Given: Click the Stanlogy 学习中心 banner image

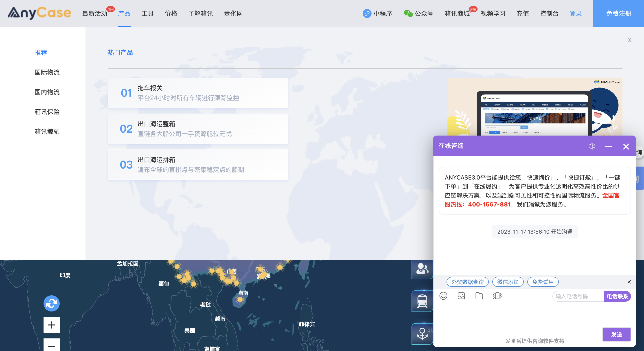Looking at the screenshot, I should tap(534, 107).
